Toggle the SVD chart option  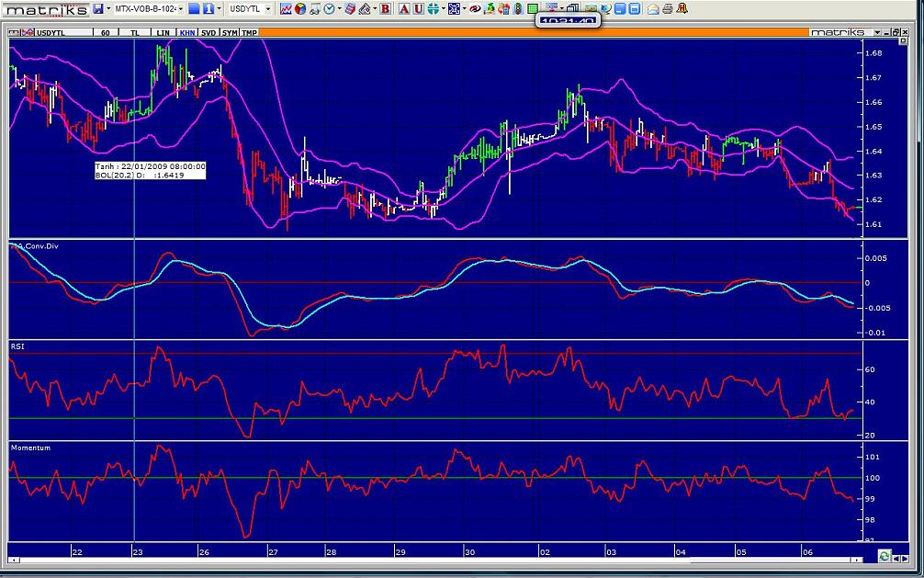coord(209,32)
